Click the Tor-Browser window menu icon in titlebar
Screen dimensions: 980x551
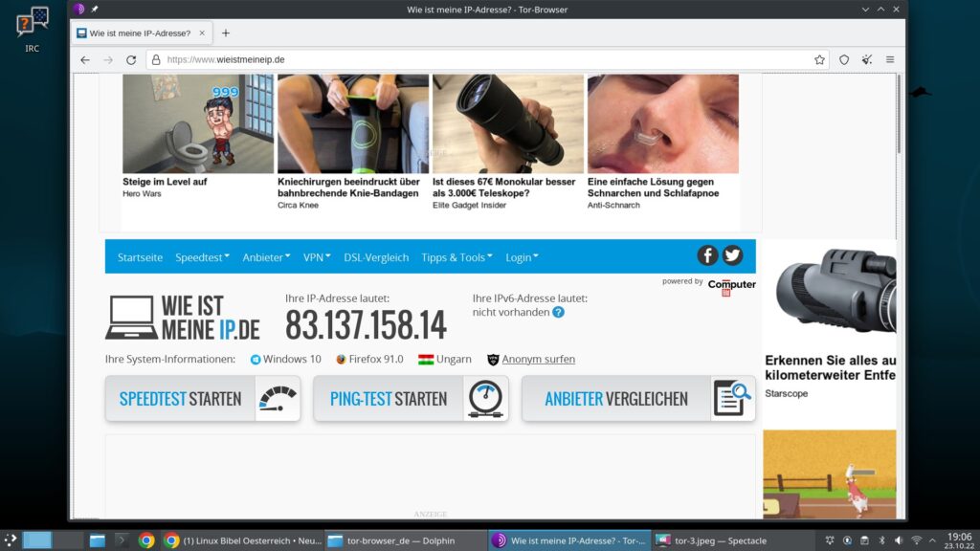78,9
